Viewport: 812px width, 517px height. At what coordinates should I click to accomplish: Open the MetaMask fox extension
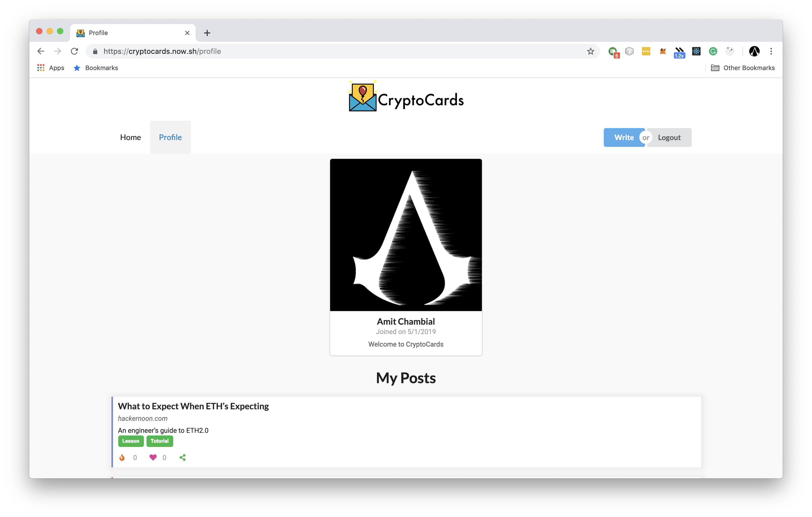[662, 51]
